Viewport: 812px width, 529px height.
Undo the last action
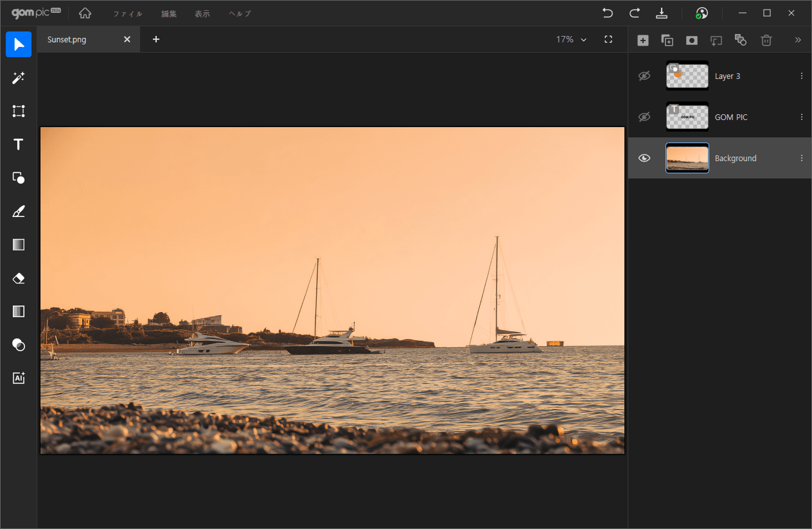(x=607, y=13)
